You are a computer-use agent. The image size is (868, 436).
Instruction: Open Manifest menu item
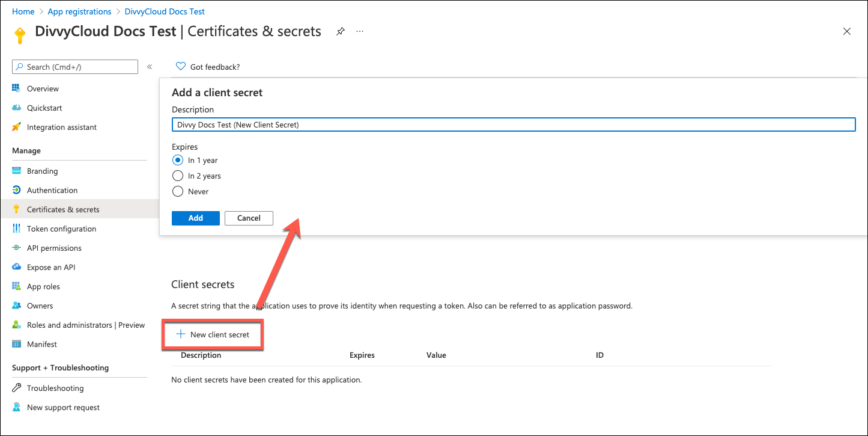point(42,344)
